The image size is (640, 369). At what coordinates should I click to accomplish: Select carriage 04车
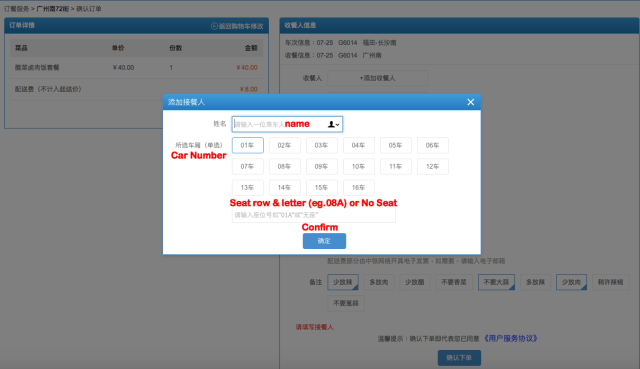coord(358,145)
